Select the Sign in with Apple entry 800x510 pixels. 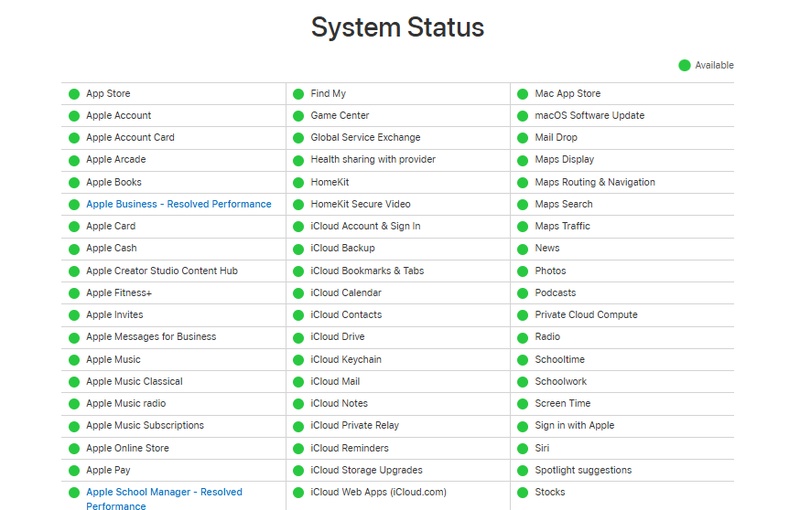[574, 425]
